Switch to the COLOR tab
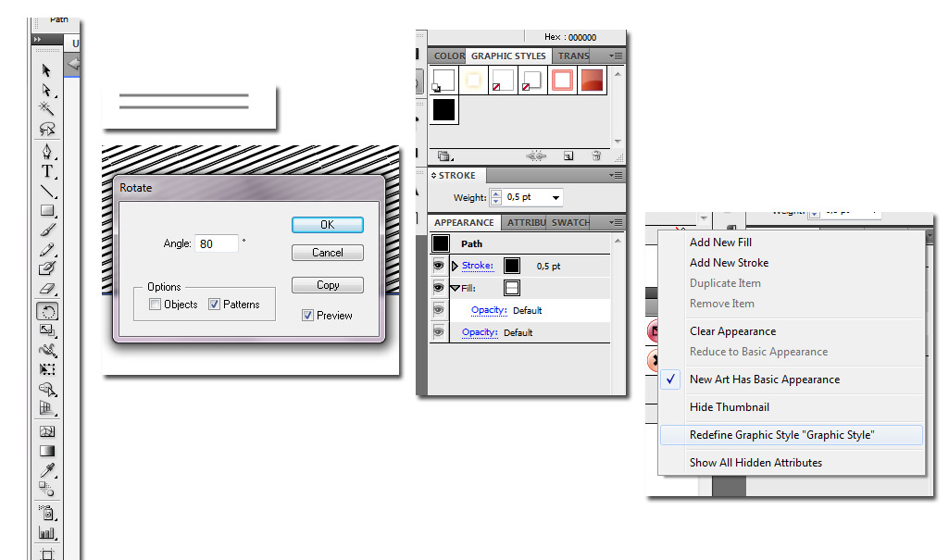Viewport: 949px width, 560px height. click(x=448, y=56)
